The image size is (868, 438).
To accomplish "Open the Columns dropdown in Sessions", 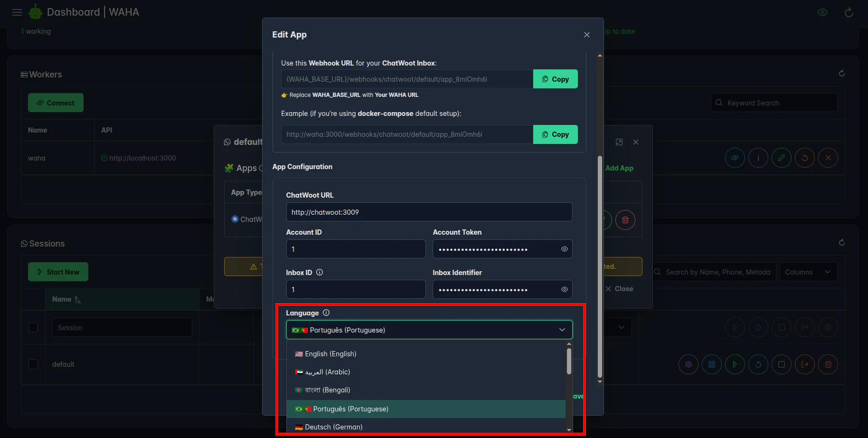I will [x=809, y=272].
